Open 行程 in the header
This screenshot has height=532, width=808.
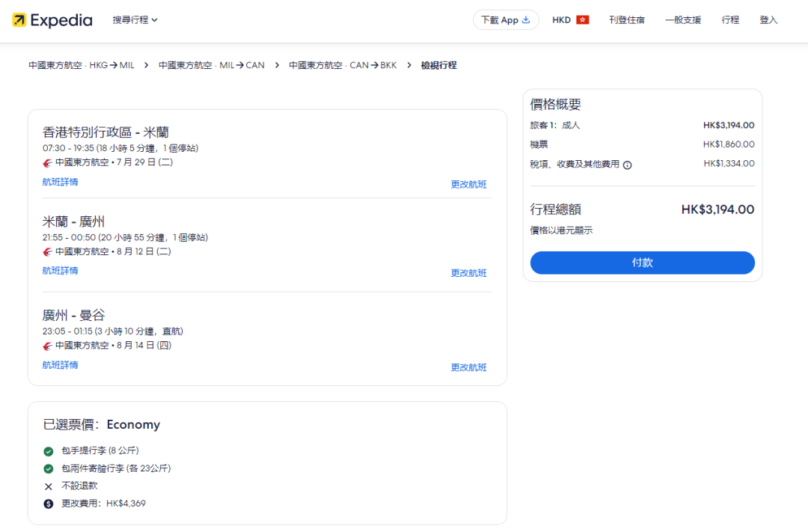[730, 20]
